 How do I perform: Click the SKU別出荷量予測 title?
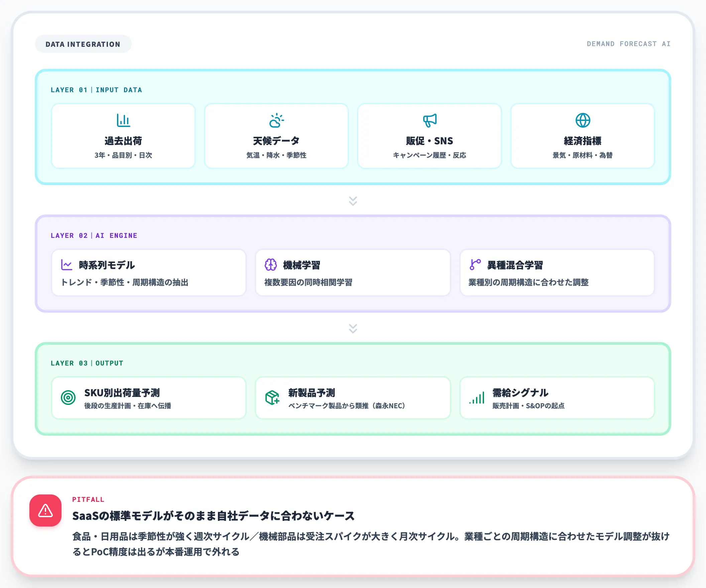point(122,393)
